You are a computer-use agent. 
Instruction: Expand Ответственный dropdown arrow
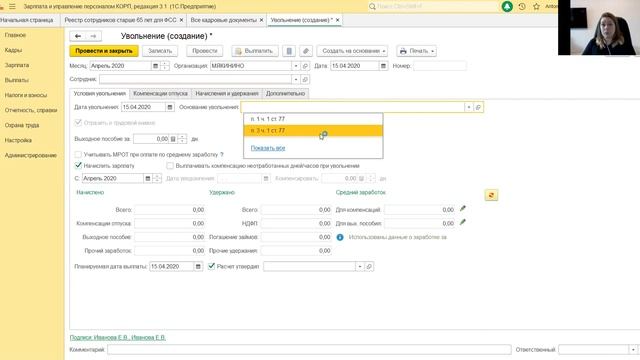click(x=633, y=349)
